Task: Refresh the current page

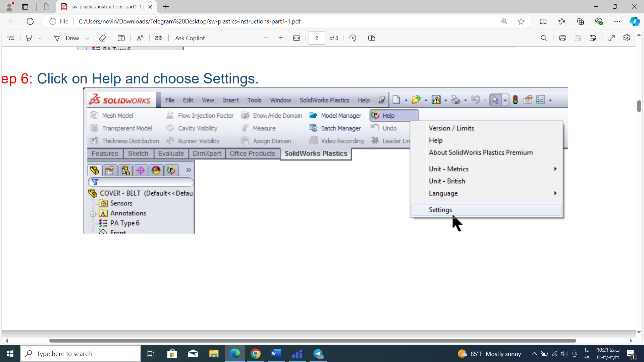Action: click(30, 21)
